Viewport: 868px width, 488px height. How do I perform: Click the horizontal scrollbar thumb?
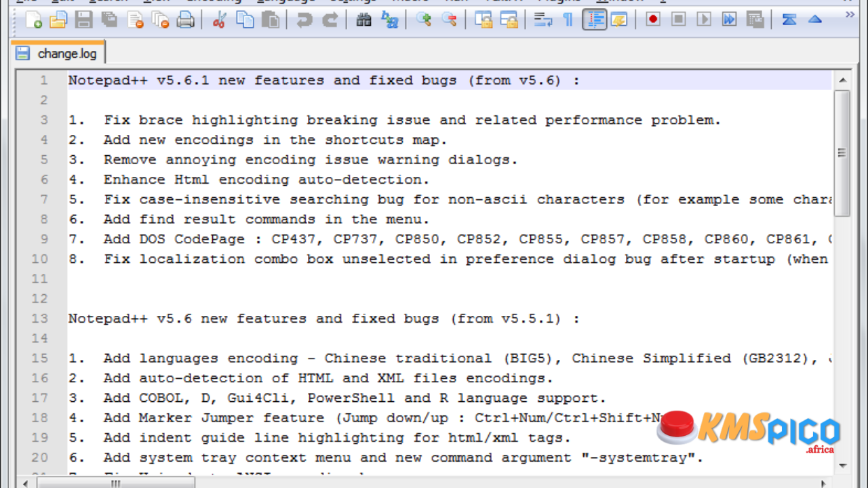116,483
